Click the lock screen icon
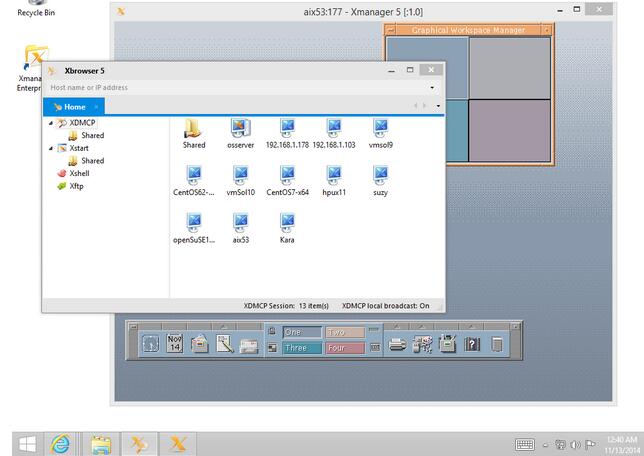Screen dimensions: 644x456 [271, 331]
